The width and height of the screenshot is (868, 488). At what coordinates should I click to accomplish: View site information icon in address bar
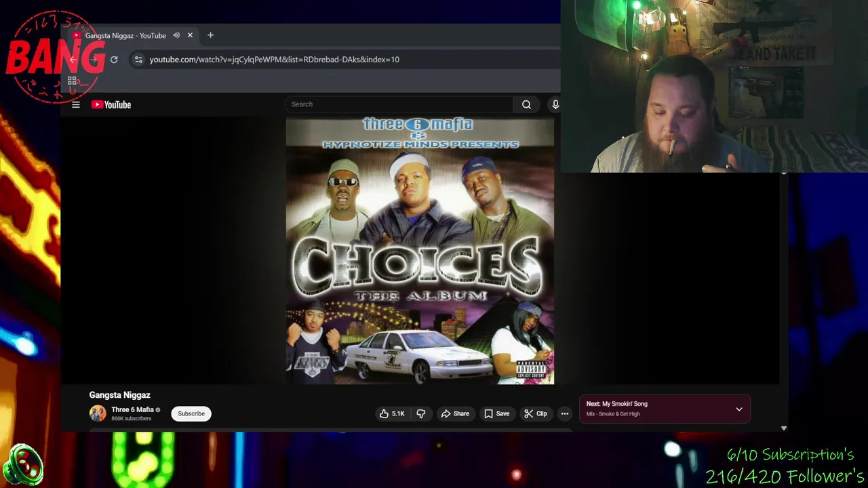pyautogui.click(x=138, y=60)
